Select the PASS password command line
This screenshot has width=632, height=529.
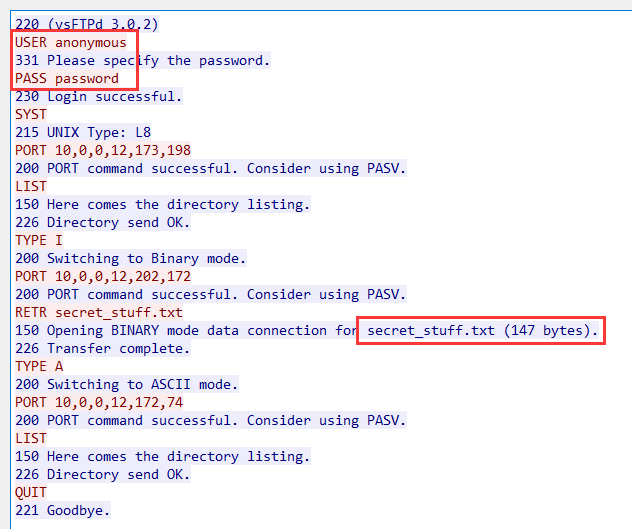66,78
